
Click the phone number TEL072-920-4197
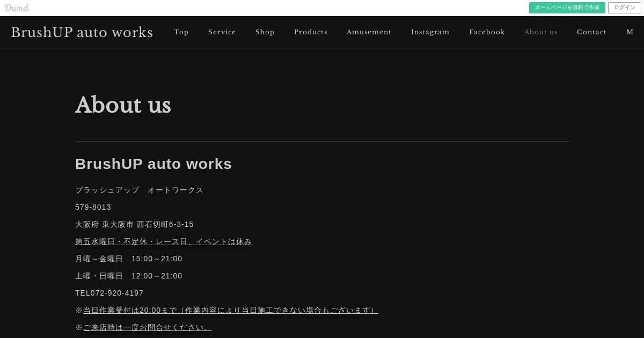(x=109, y=293)
